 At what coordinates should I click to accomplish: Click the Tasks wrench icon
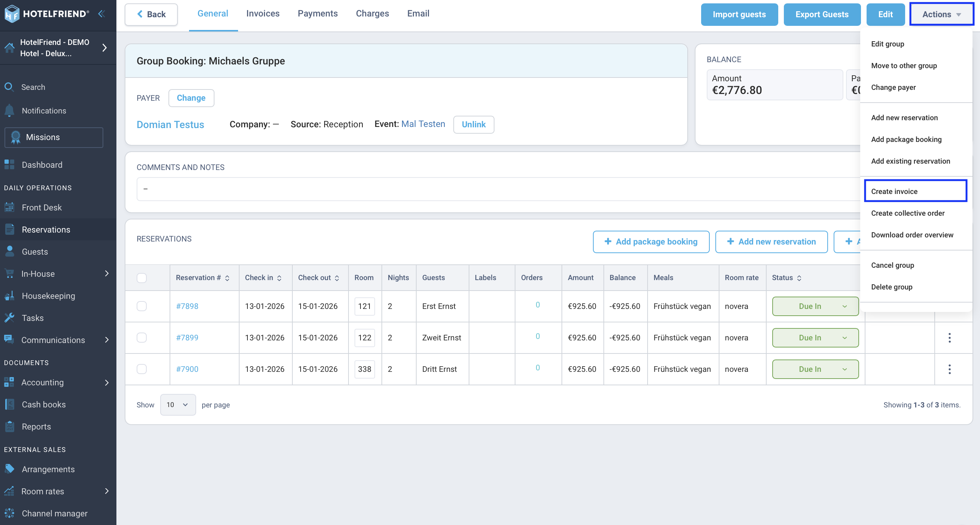pyautogui.click(x=9, y=318)
